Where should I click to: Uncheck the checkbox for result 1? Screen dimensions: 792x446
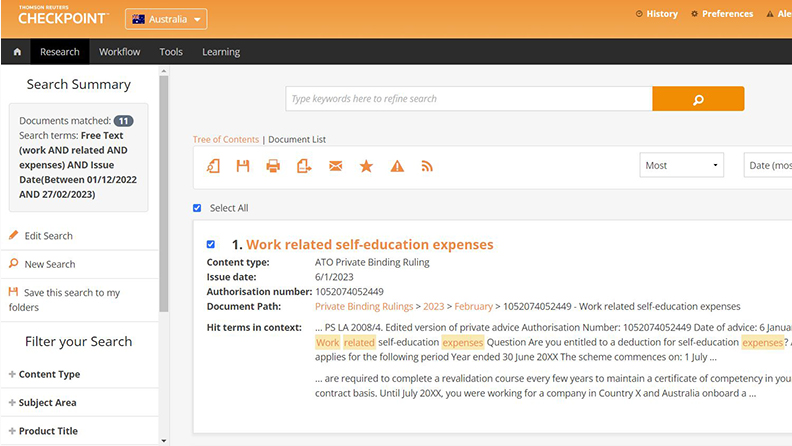[210, 244]
